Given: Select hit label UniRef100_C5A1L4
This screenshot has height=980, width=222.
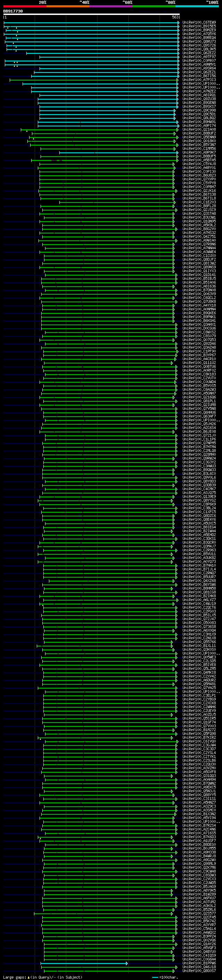Looking at the screenshot, I should pyautogui.click(x=199, y=929).
